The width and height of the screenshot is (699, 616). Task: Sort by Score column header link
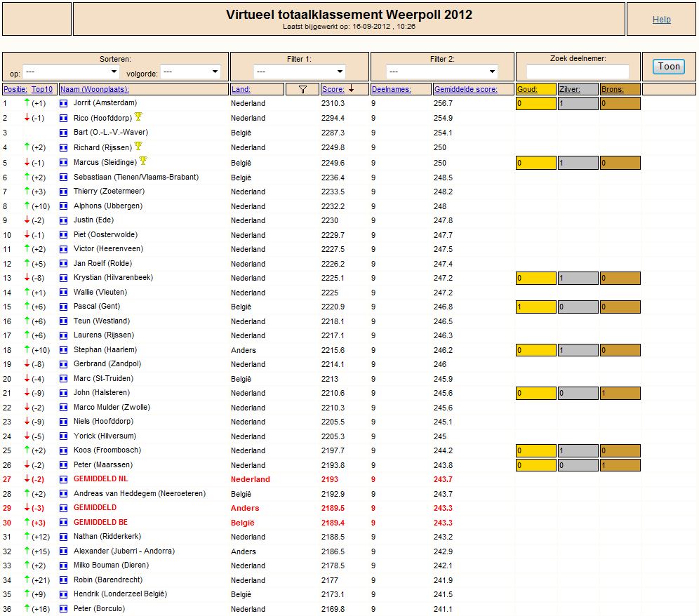333,89
